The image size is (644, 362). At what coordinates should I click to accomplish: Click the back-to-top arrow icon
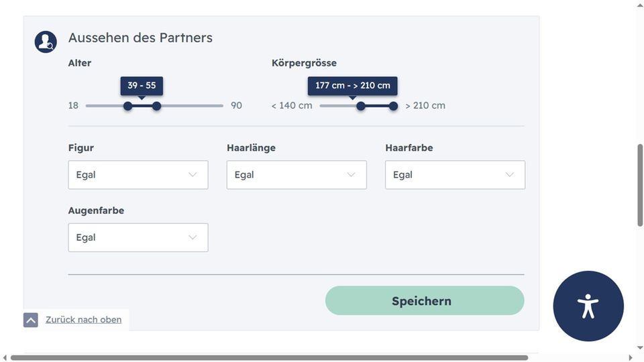pos(31,320)
